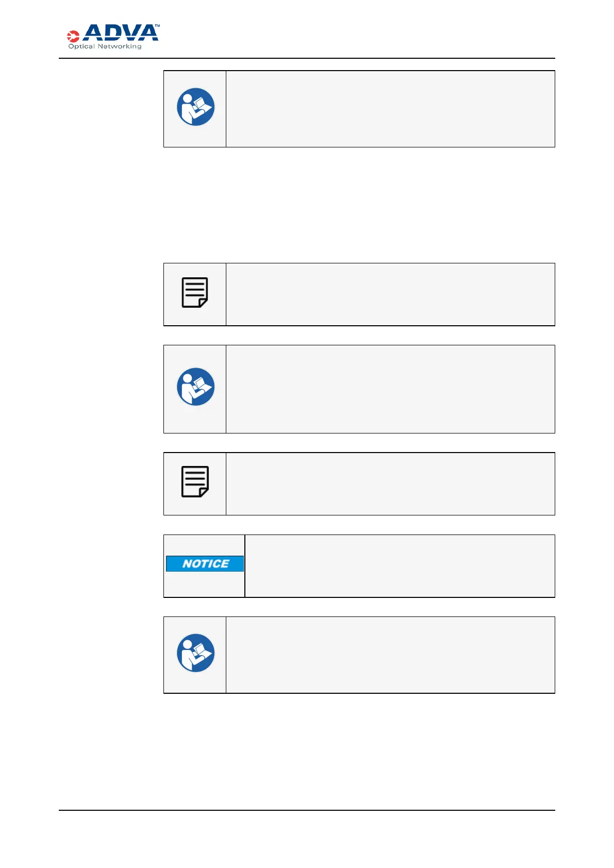614x868 pixels.
Task: Click the header divider line below the logo
Action: 307,58
